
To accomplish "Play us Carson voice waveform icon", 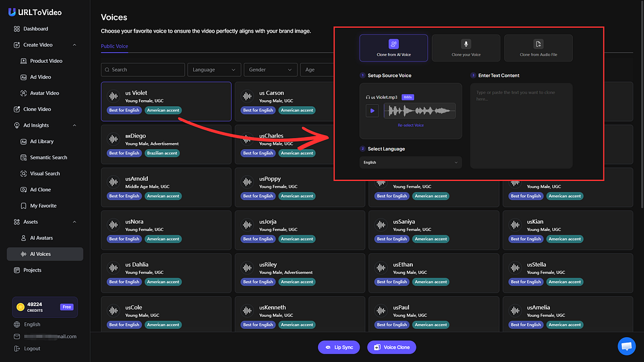I will pos(247,97).
